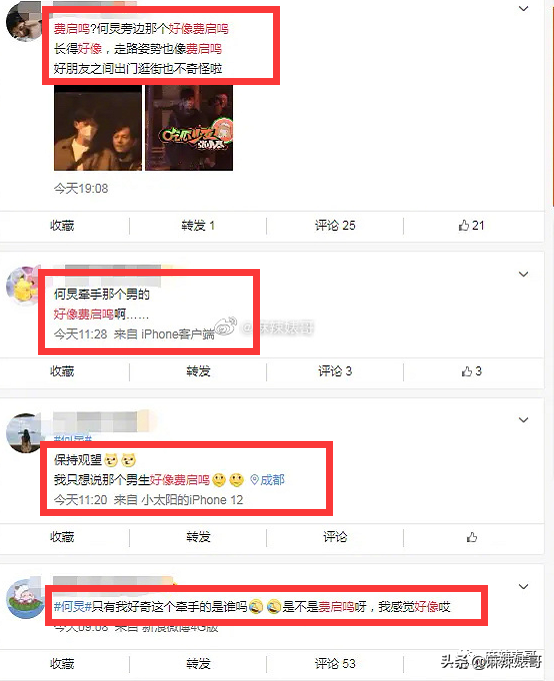View the right photo with 吃瓜少女 logo
The height and width of the screenshot is (681, 554).
(189, 128)
